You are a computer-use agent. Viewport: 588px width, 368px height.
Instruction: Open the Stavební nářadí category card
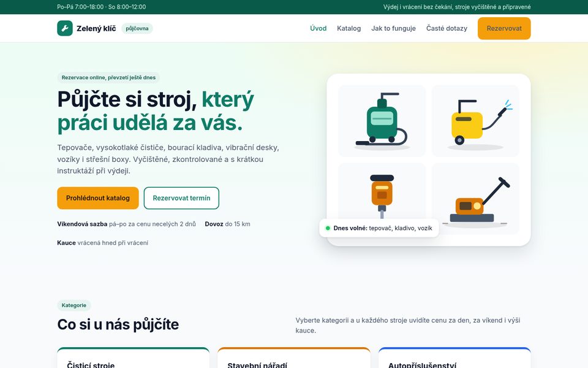click(x=293, y=358)
